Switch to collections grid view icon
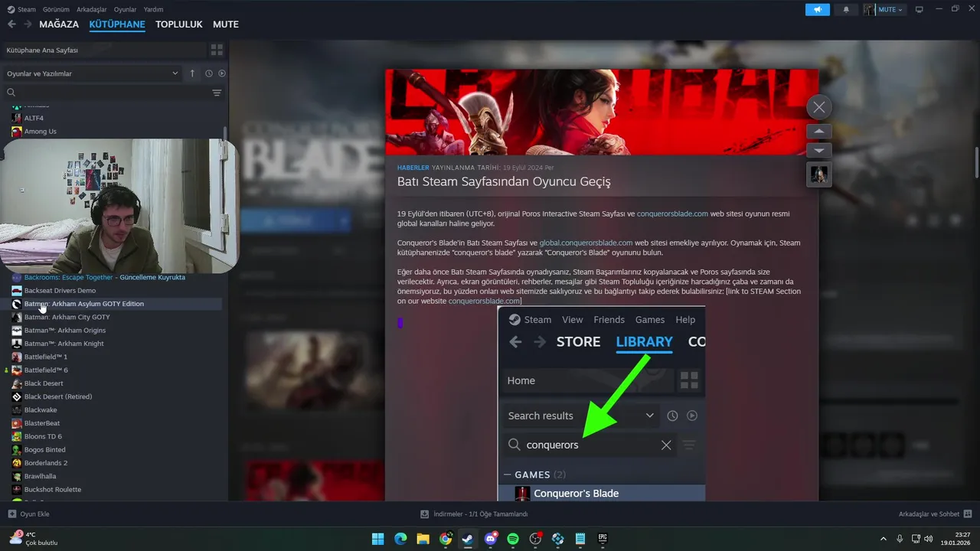 coord(217,50)
